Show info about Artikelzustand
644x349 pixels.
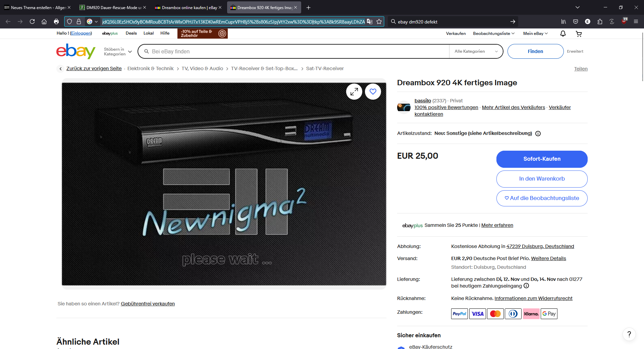(538, 134)
